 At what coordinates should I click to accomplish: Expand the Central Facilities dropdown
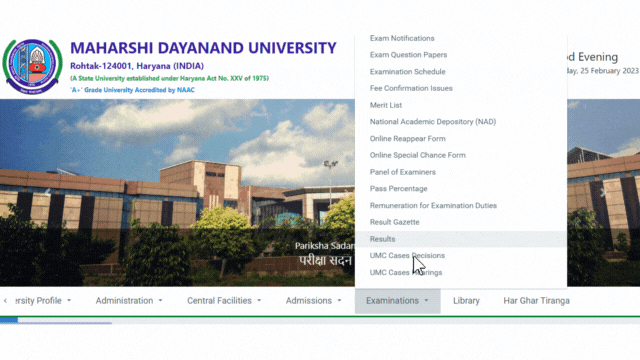(224, 301)
